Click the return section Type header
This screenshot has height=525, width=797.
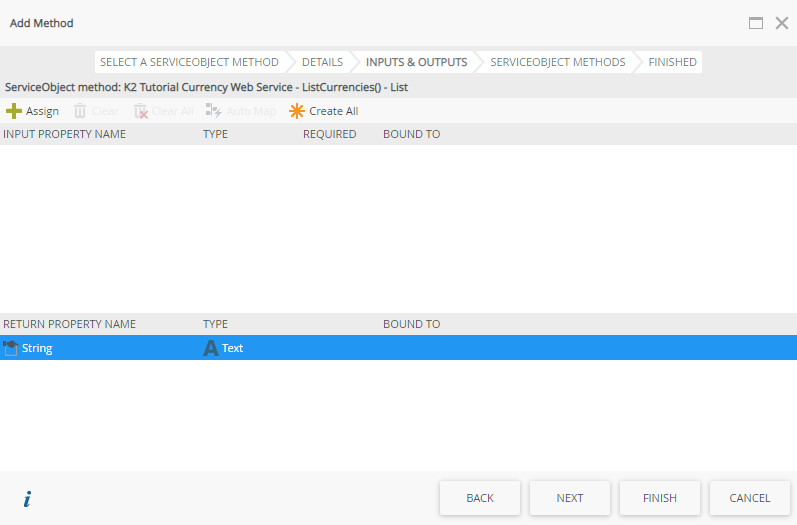coord(216,324)
